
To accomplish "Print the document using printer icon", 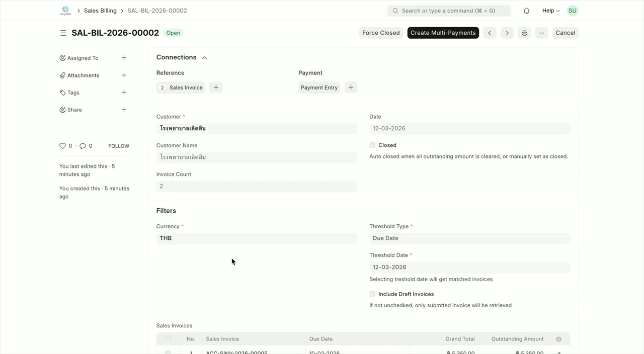I will (524, 33).
